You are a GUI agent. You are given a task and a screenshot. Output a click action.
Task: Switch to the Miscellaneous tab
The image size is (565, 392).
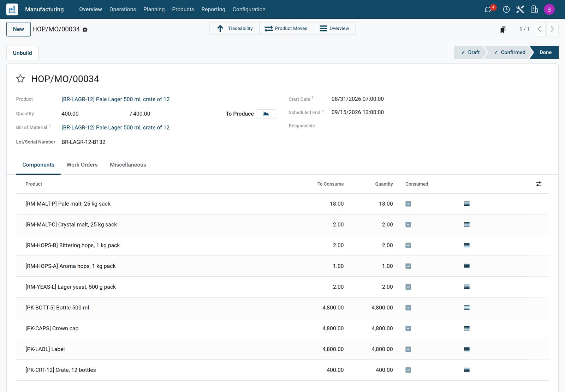(x=128, y=165)
